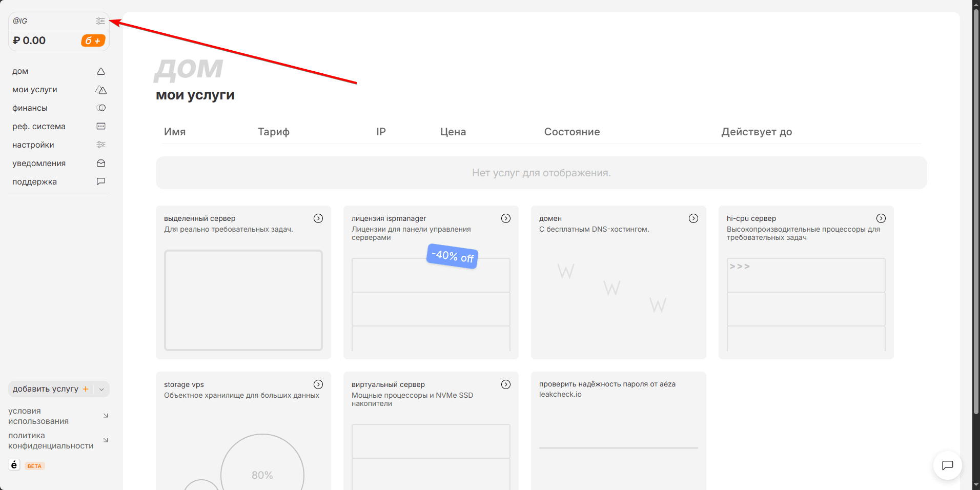Click the page vertical scrollbar
This screenshot has height=490, width=980.
tap(976, 205)
